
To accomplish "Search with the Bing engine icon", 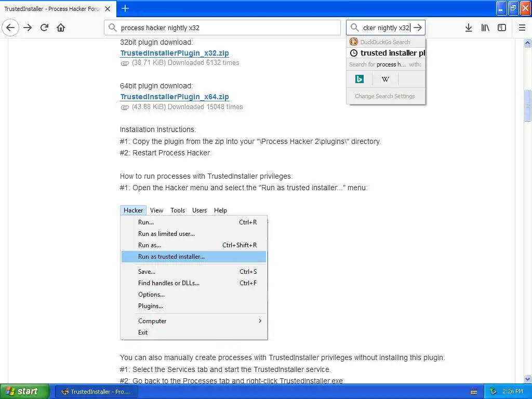I will click(360, 79).
